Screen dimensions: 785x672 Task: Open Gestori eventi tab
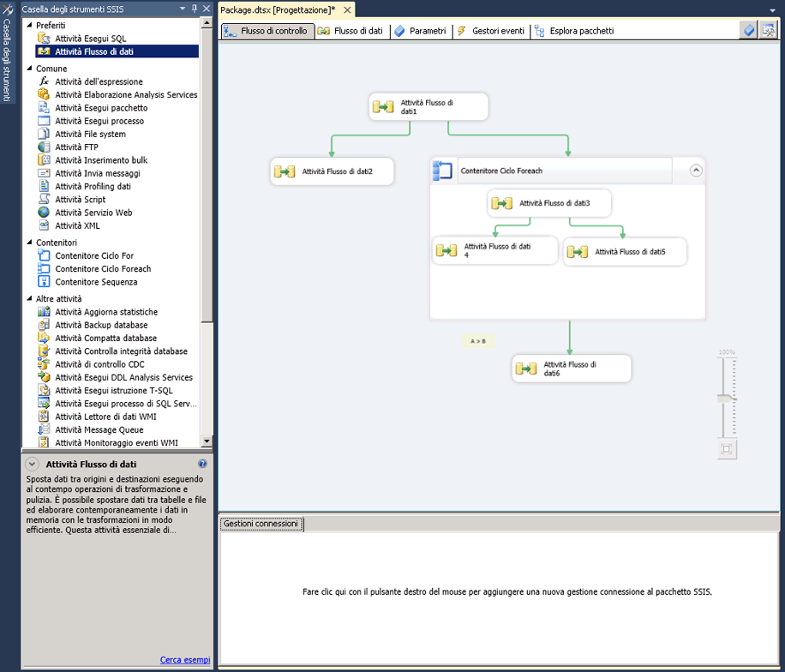coord(492,31)
